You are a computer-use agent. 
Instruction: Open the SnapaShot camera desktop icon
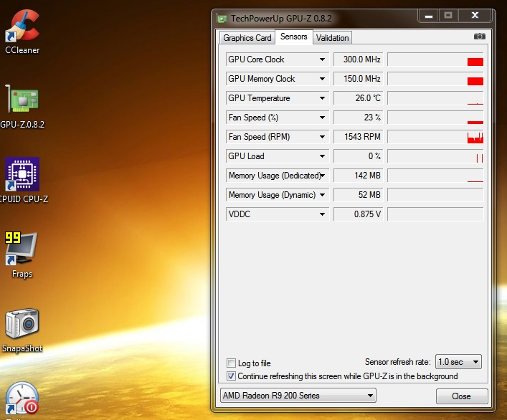[x=22, y=330]
